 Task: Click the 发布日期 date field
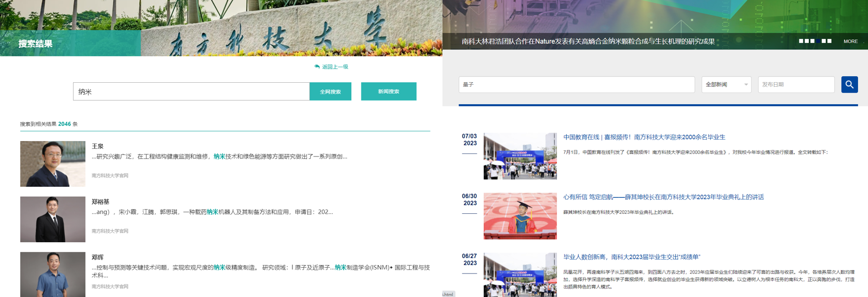[x=796, y=85]
